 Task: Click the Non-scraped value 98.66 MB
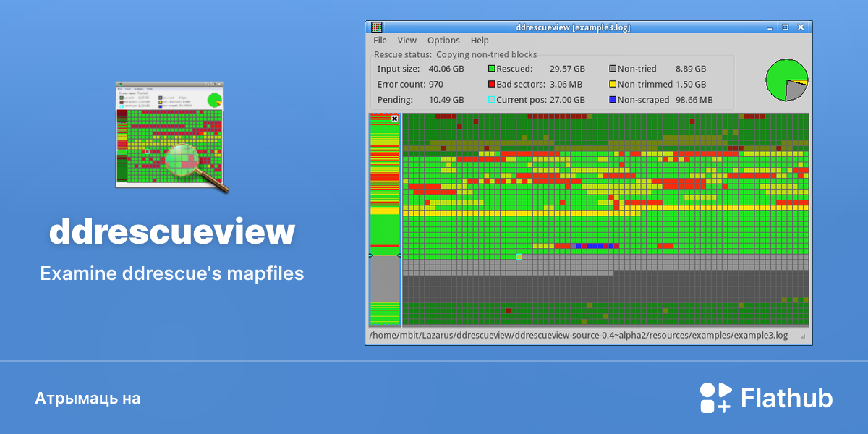point(694,100)
